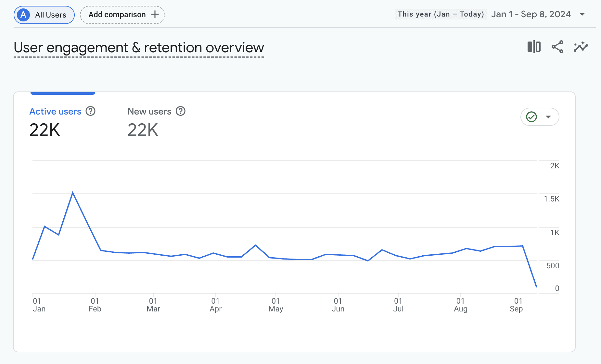The image size is (601, 364).
Task: Click the 22K value under New users
Action: [x=143, y=130]
